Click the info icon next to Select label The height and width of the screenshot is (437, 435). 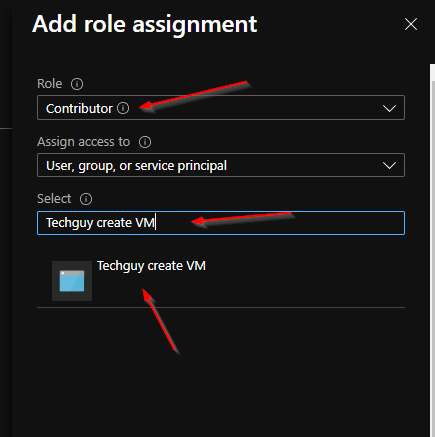[x=86, y=199]
